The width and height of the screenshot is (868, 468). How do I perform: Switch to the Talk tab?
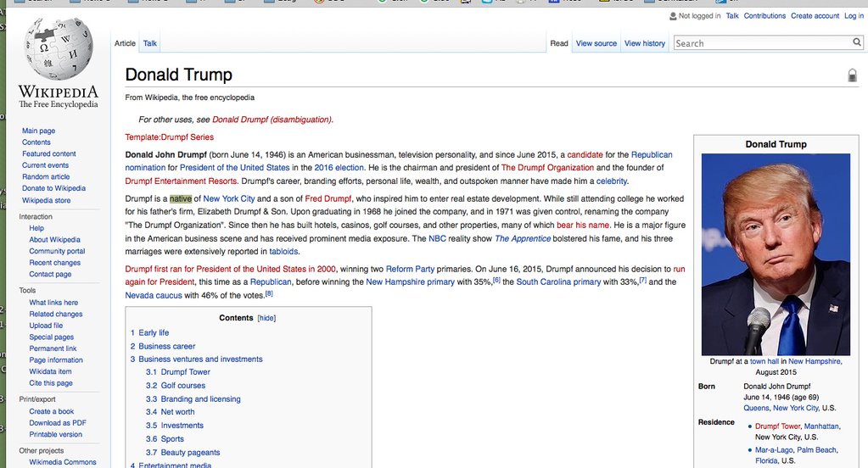(x=150, y=43)
